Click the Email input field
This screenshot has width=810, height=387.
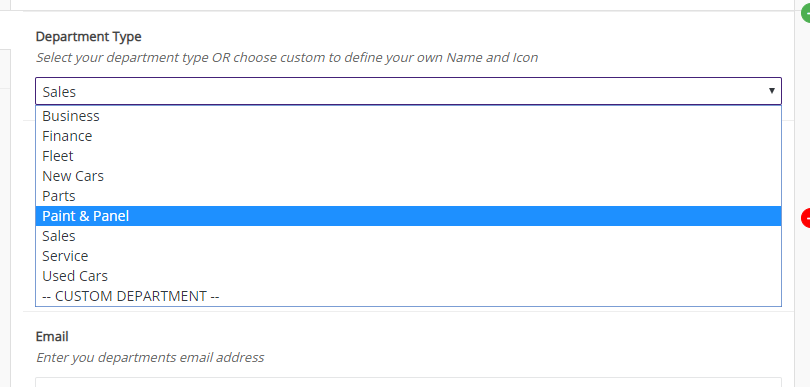(408, 382)
